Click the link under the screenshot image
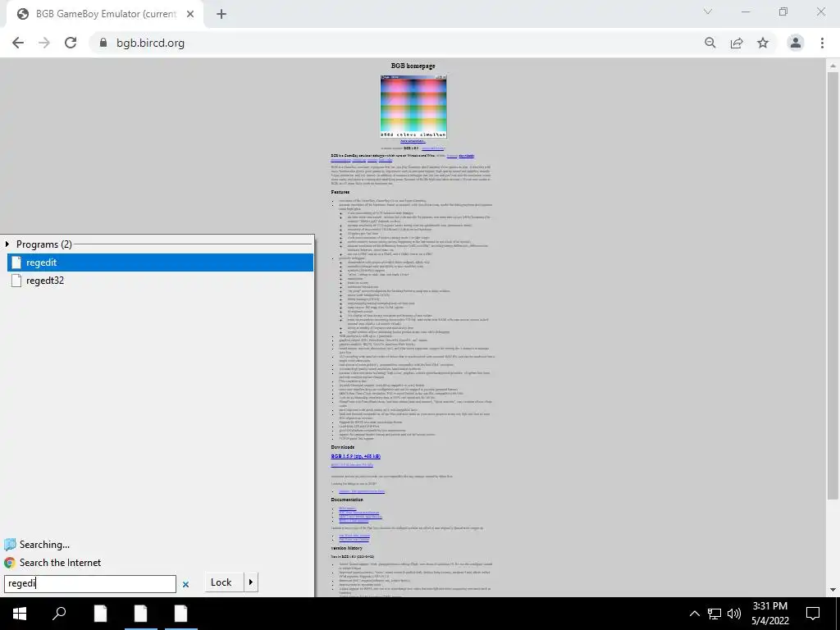 click(x=413, y=141)
